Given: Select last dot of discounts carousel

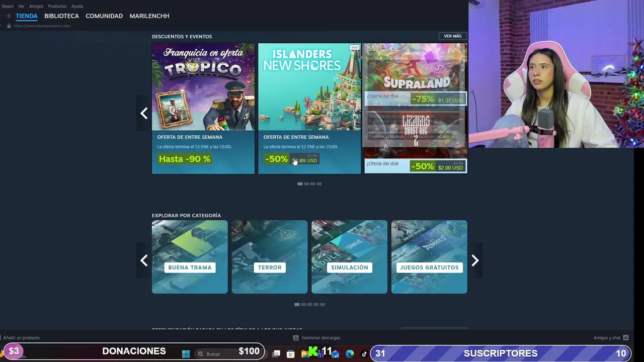Looking at the screenshot, I should [319, 184].
